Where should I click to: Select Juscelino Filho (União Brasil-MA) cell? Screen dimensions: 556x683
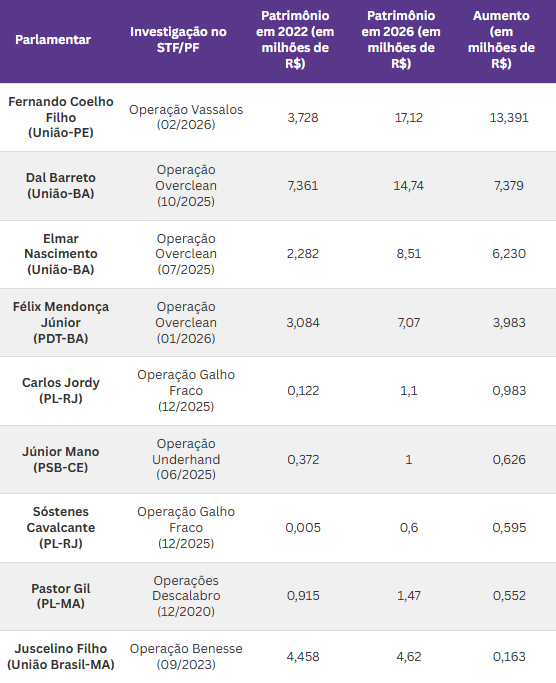(x=61, y=656)
